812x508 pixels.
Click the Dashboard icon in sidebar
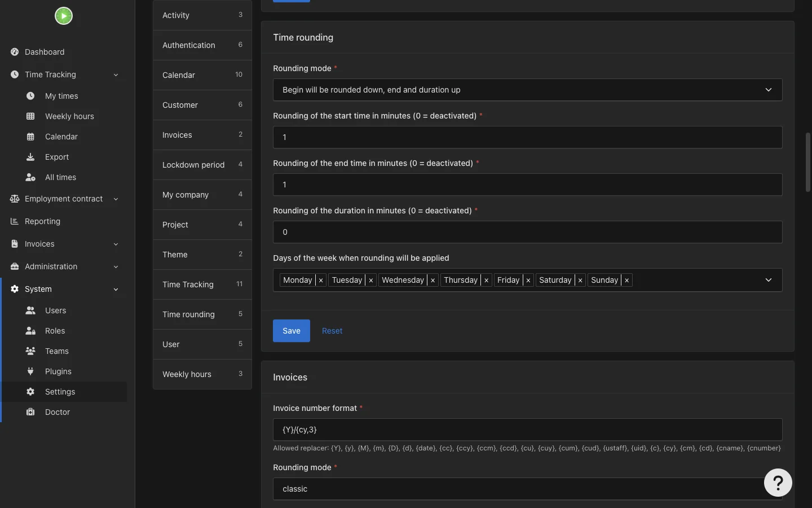15,52
